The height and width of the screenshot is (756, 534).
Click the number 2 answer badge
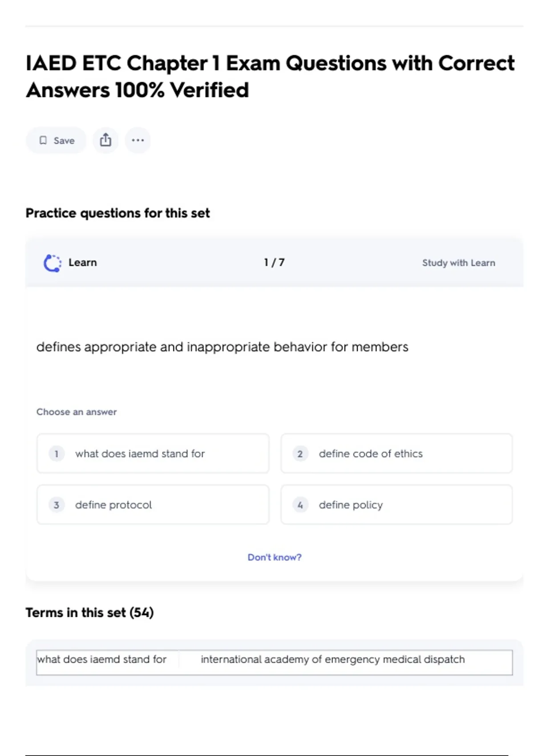(x=300, y=454)
